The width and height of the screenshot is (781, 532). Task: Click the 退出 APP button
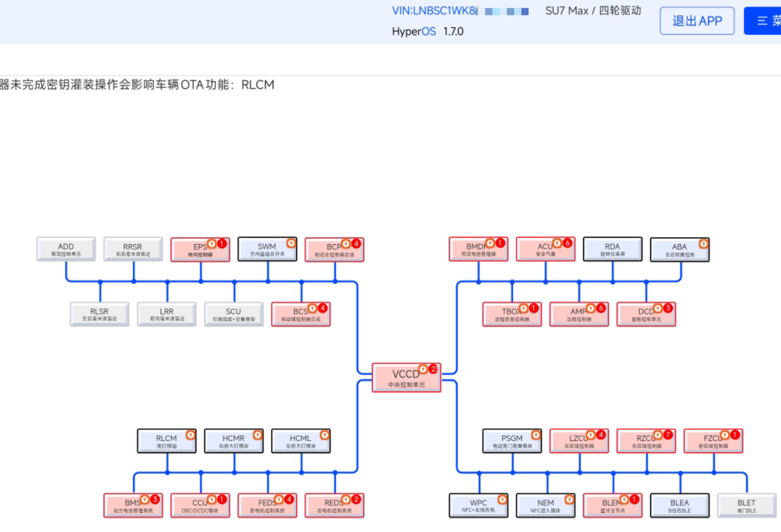pos(697,21)
